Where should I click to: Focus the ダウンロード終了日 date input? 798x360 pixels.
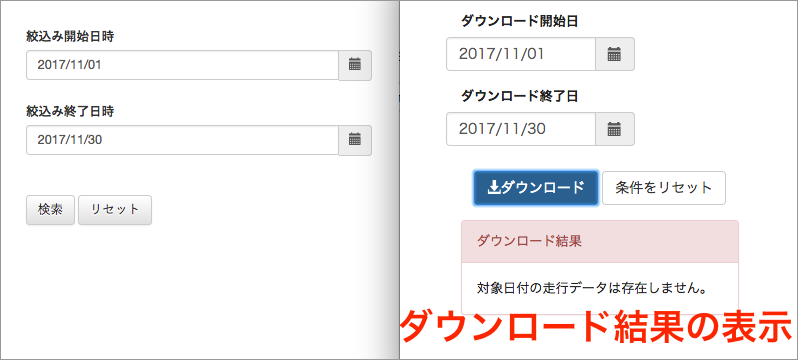point(521,129)
